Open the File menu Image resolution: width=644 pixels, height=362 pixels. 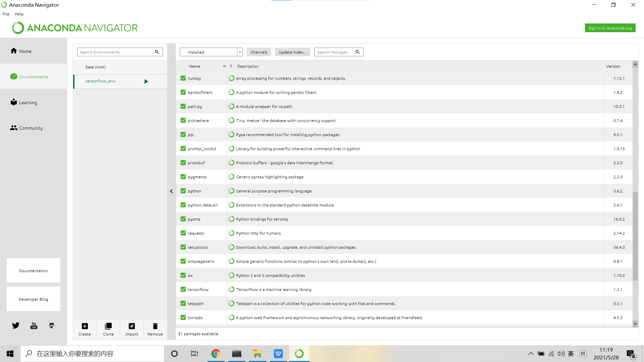(6, 14)
